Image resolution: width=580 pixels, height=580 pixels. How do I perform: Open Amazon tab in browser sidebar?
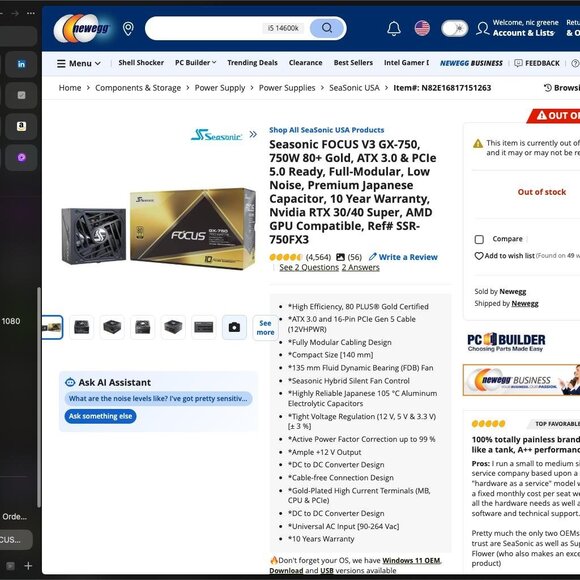click(x=21, y=127)
